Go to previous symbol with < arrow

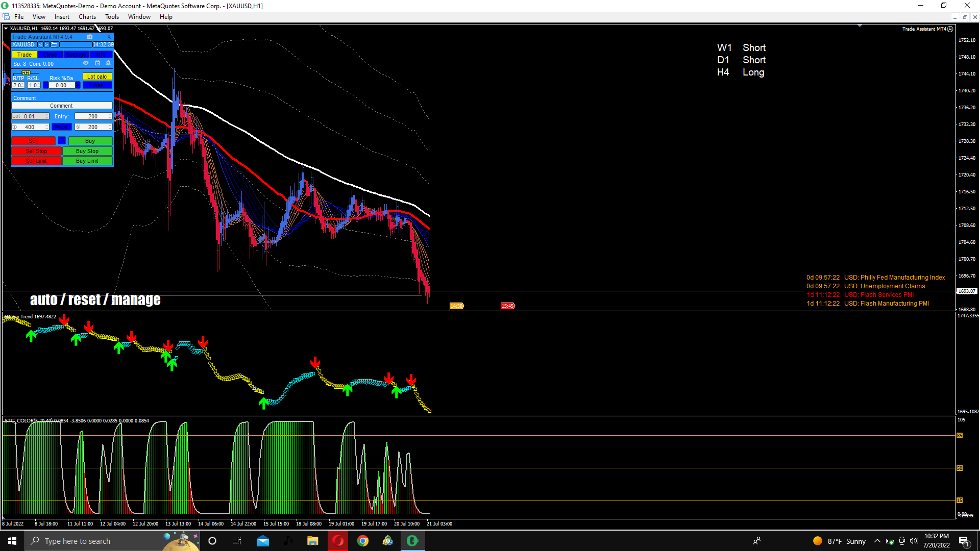tap(40, 45)
